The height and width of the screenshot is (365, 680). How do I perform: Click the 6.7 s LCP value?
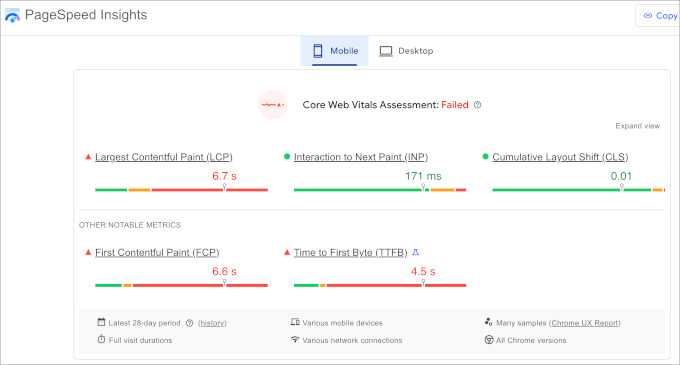point(224,176)
